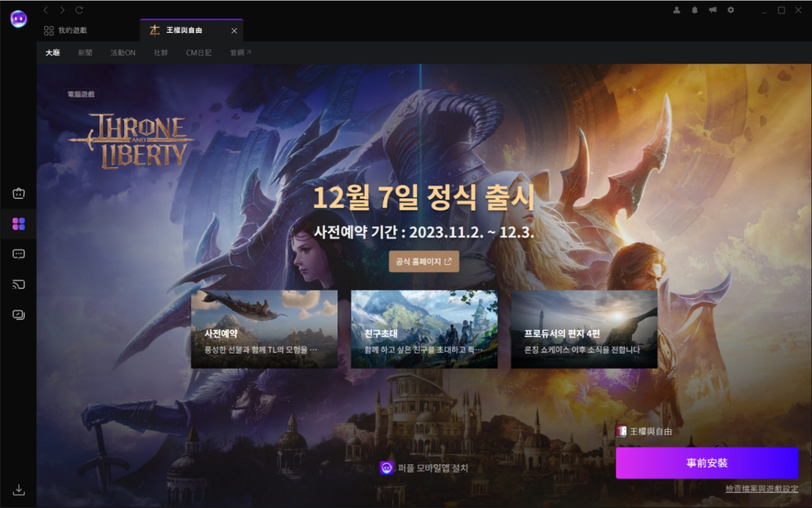Reload the page with refresh icon

coord(79,10)
